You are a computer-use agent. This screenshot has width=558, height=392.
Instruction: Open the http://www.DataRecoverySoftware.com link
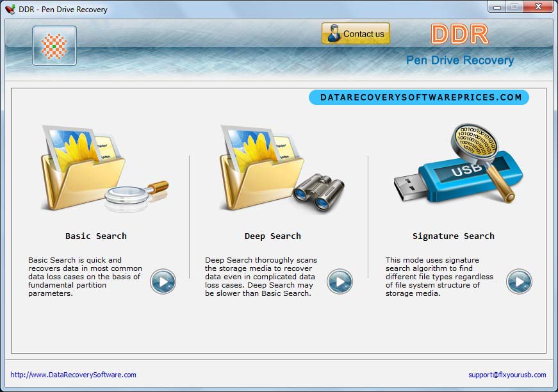73,375
